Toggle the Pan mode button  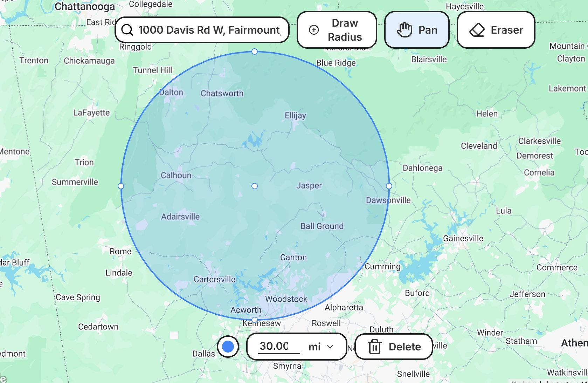[x=417, y=30]
